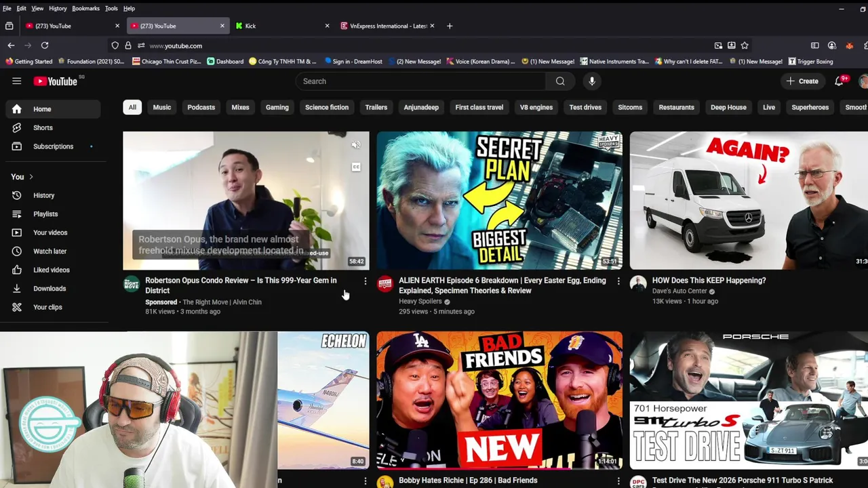Click the Create button

802,81
